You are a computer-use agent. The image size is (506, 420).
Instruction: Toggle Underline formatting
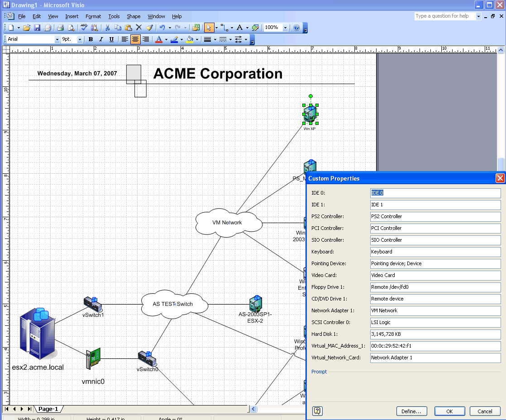111,39
